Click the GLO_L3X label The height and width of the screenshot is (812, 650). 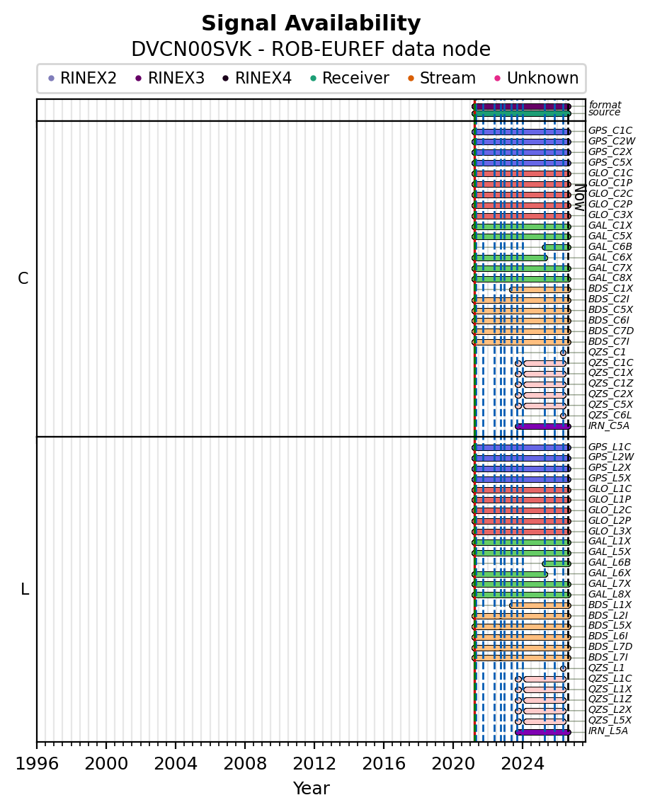click(x=610, y=531)
